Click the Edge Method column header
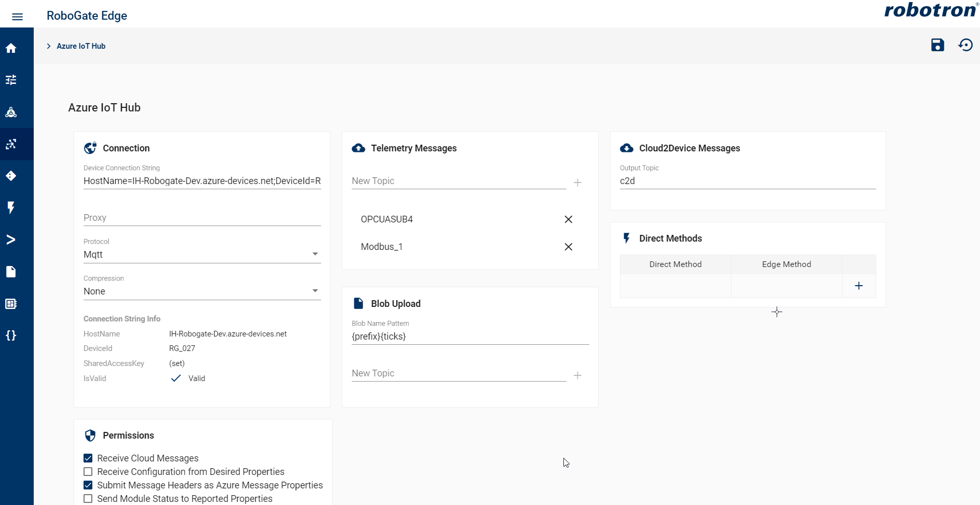 pyautogui.click(x=786, y=264)
